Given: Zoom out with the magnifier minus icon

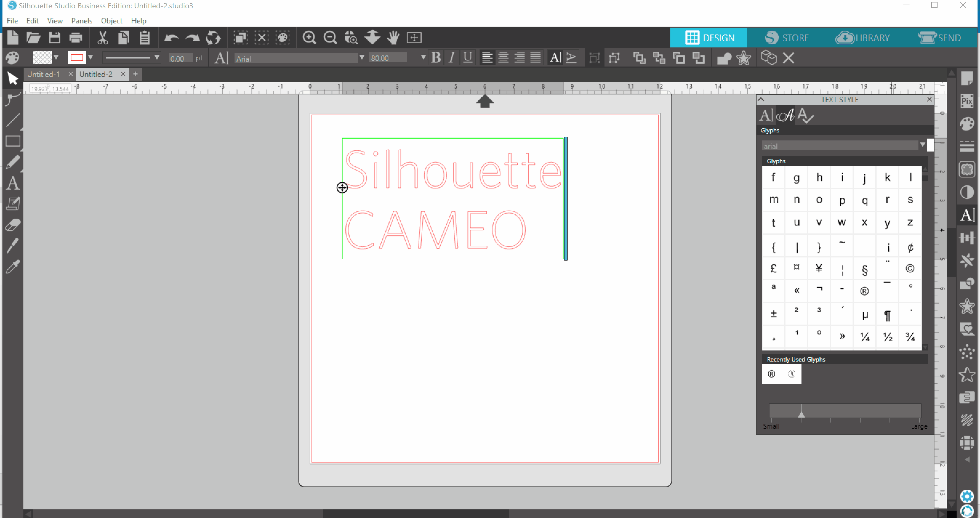Looking at the screenshot, I should click(x=330, y=37).
